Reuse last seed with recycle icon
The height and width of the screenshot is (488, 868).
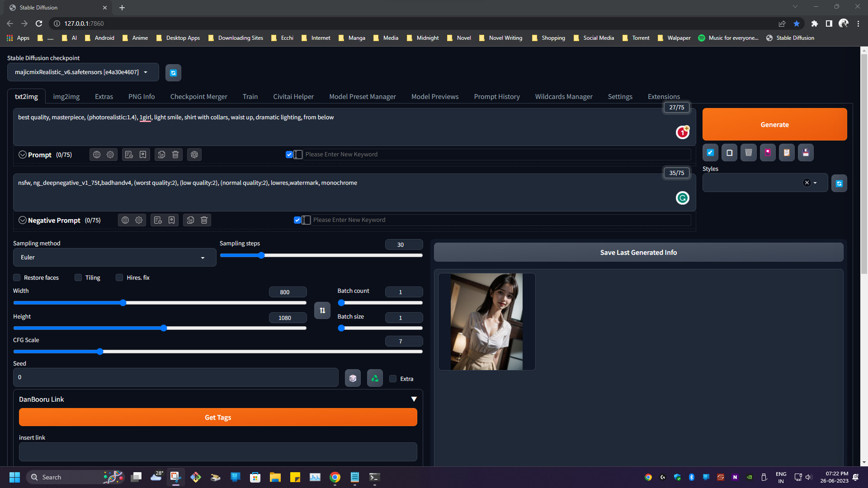pyautogui.click(x=374, y=378)
